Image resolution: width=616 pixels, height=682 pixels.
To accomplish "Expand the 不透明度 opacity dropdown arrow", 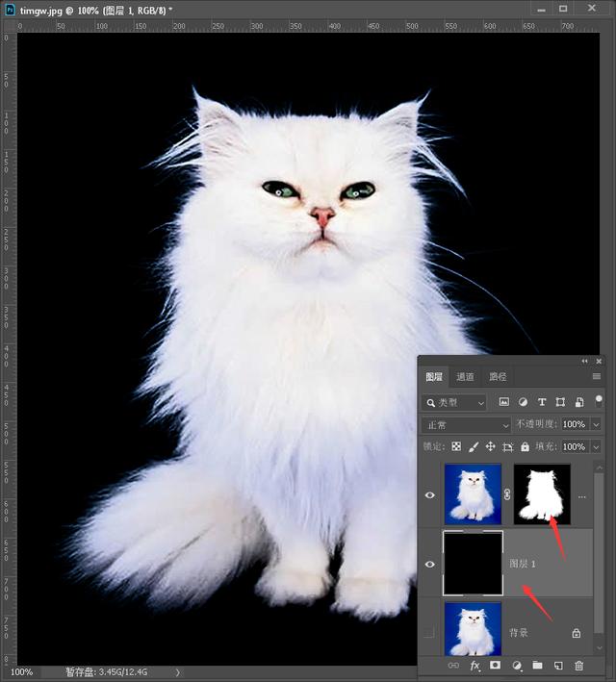I will click(596, 424).
